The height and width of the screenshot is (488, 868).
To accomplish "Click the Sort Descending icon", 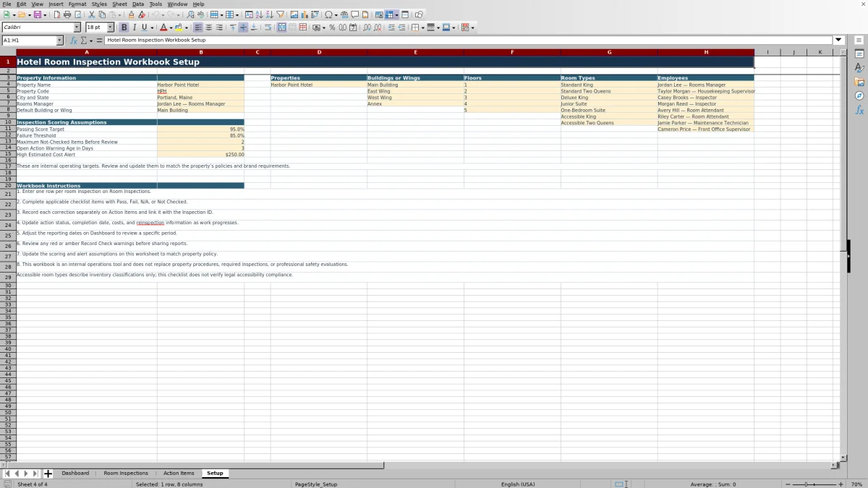I will click(269, 14).
